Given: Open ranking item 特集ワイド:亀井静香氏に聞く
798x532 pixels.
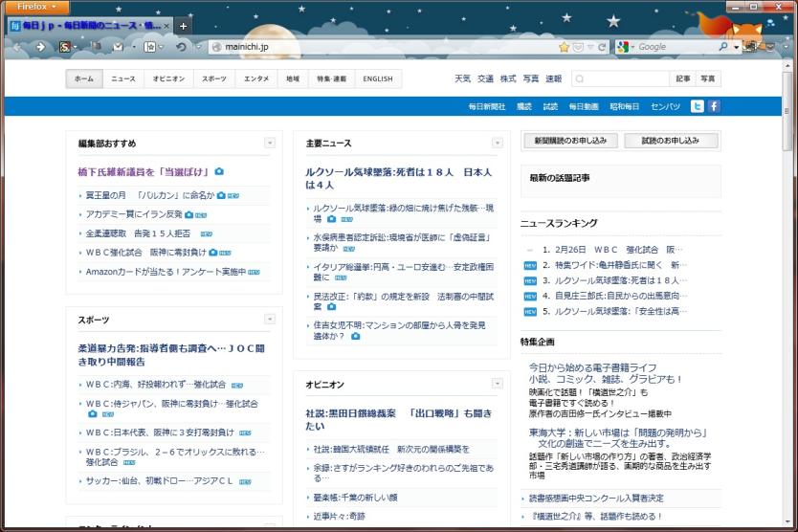Looking at the screenshot, I should pos(621,265).
